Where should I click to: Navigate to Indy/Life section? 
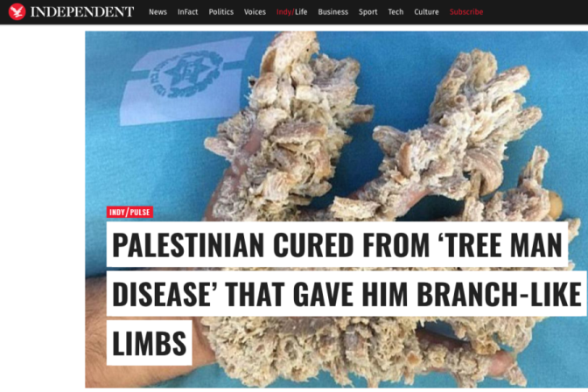[291, 12]
